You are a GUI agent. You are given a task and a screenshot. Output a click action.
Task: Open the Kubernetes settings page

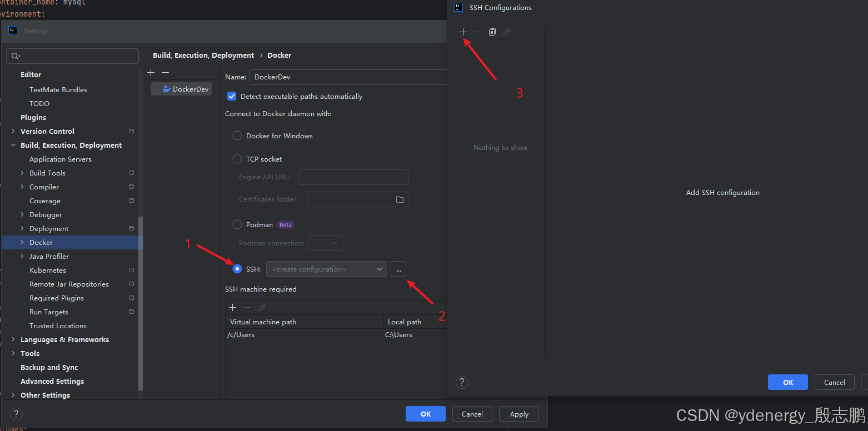pos(48,270)
